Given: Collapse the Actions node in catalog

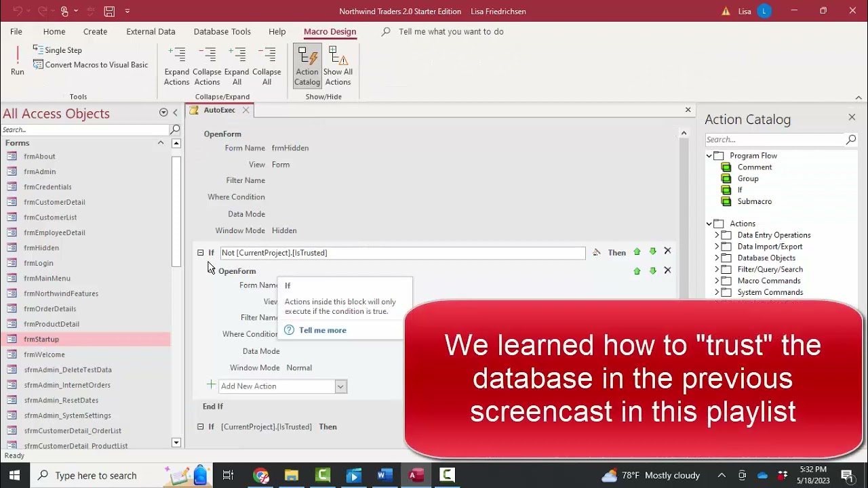Looking at the screenshot, I should pyautogui.click(x=709, y=224).
